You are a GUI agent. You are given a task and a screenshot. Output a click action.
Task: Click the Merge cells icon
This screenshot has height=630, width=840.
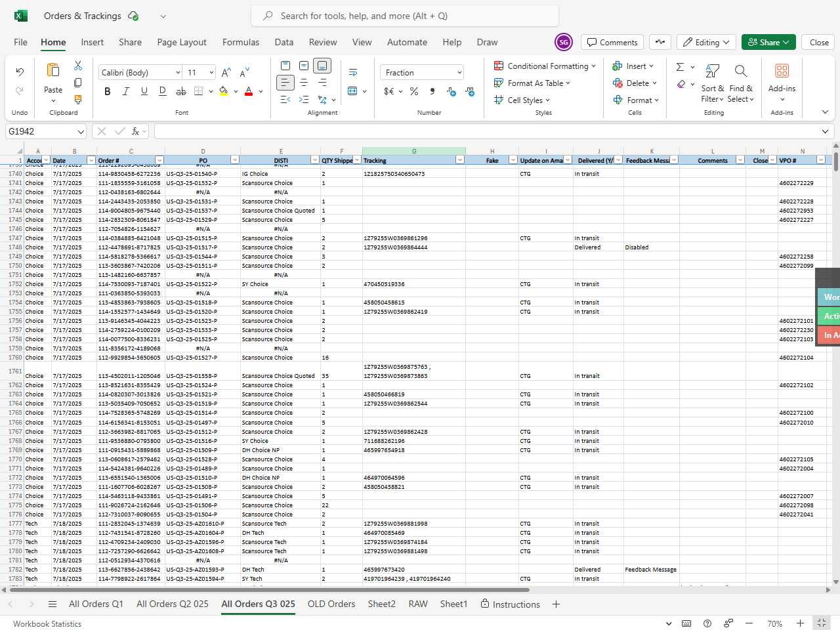point(352,91)
